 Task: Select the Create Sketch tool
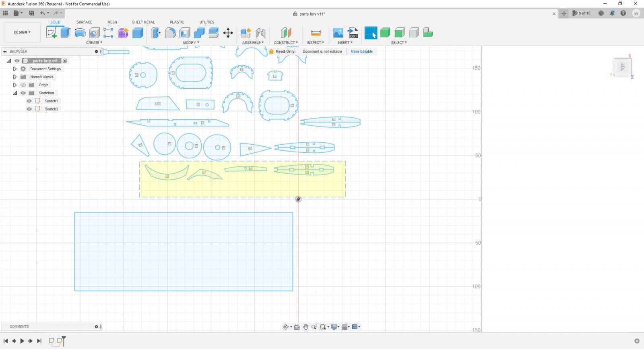(51, 33)
